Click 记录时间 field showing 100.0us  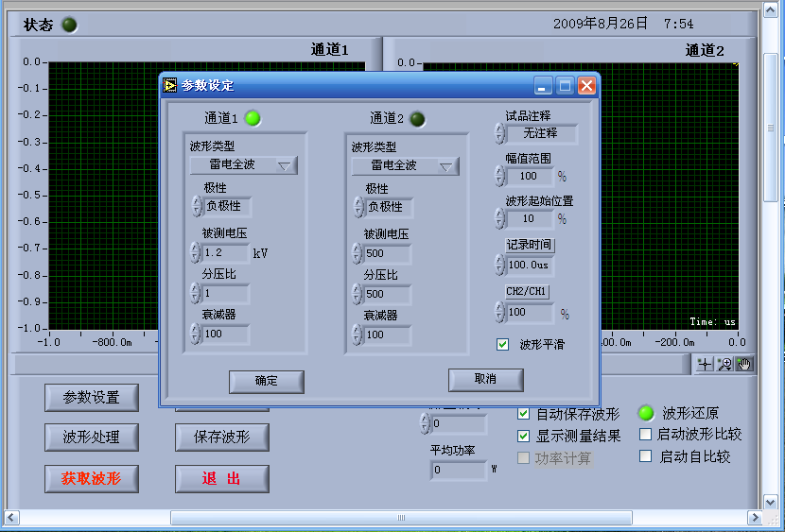[x=531, y=265]
